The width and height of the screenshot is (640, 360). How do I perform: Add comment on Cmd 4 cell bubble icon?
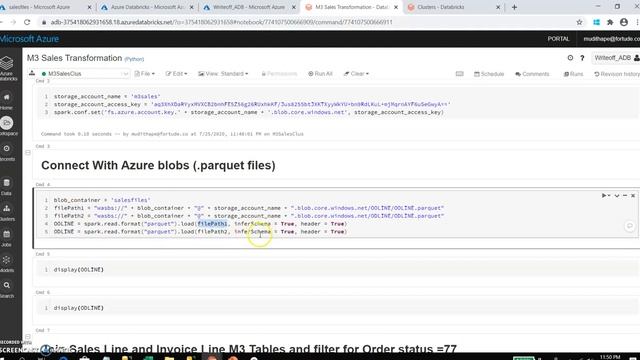click(629, 226)
